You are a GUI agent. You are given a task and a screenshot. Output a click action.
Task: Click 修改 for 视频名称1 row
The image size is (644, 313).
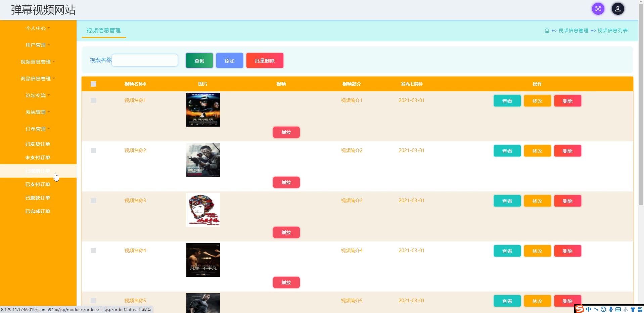[537, 101]
